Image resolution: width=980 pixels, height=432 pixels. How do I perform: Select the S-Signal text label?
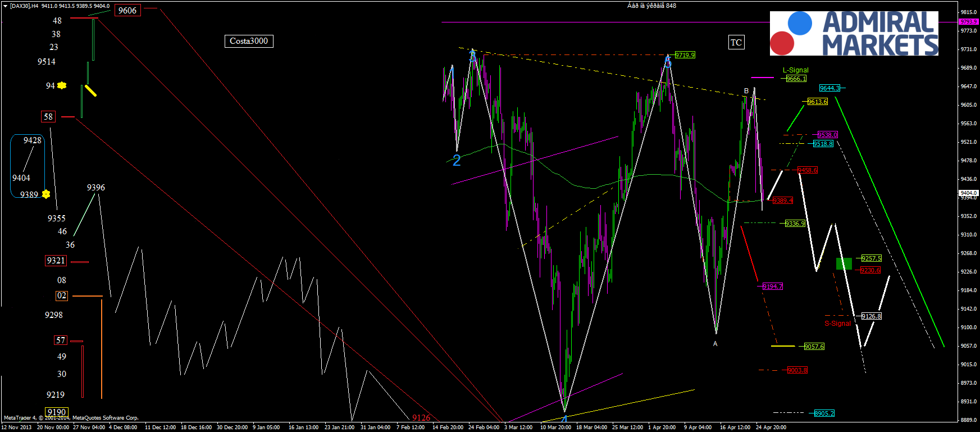click(837, 324)
